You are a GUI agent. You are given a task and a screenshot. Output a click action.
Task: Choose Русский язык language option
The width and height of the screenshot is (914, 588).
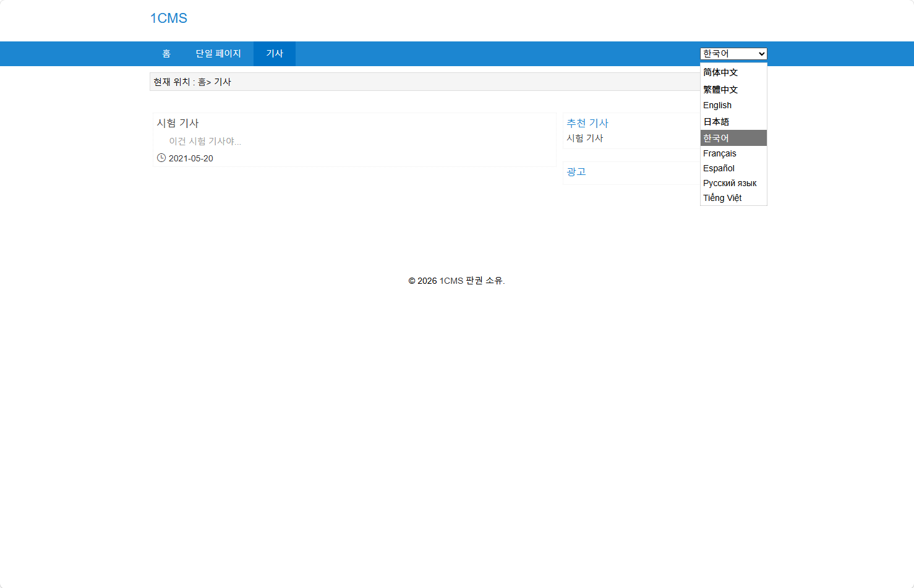coord(730,183)
